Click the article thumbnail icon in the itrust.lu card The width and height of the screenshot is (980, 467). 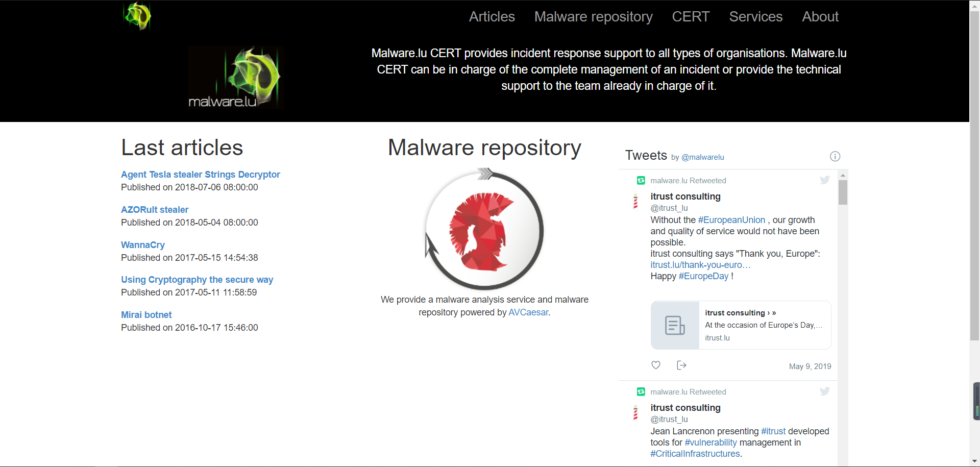tap(675, 325)
